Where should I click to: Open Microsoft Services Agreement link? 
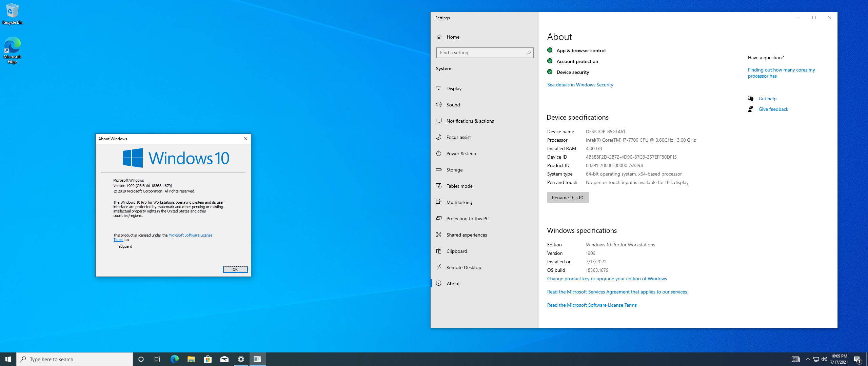(x=617, y=292)
